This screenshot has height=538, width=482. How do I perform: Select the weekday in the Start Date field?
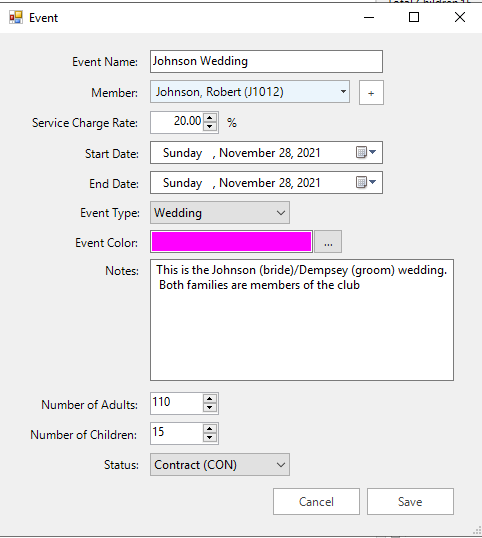pyautogui.click(x=182, y=153)
